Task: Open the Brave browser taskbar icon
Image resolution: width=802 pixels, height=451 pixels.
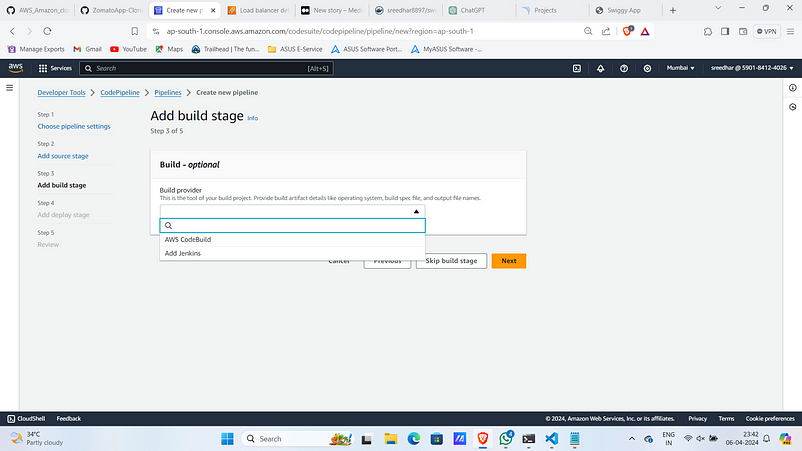Action: pyautogui.click(x=482, y=439)
